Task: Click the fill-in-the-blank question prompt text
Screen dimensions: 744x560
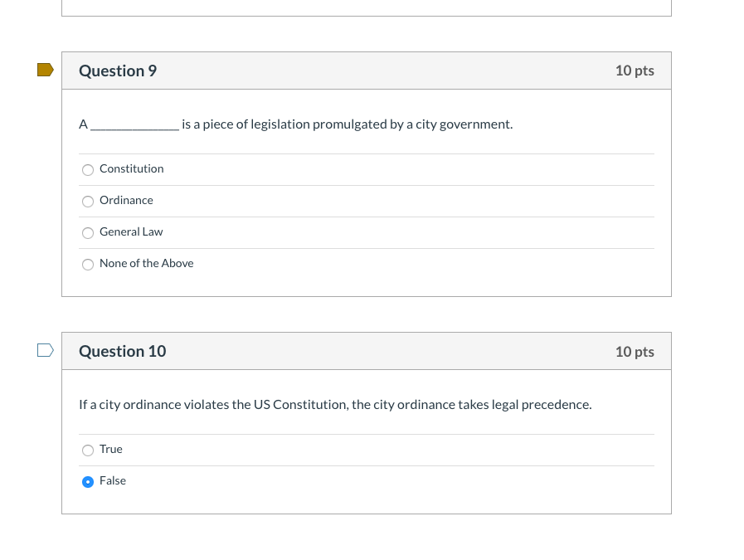Action: click(x=296, y=124)
